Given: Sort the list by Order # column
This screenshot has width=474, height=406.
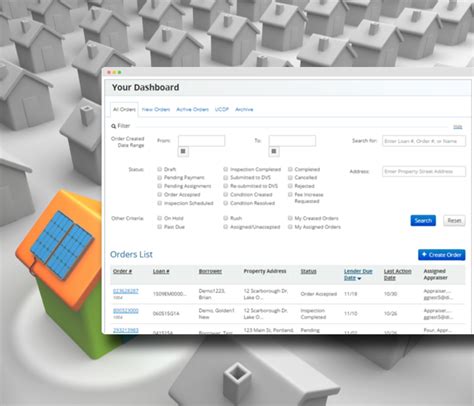Looking at the screenshot, I should (122, 271).
